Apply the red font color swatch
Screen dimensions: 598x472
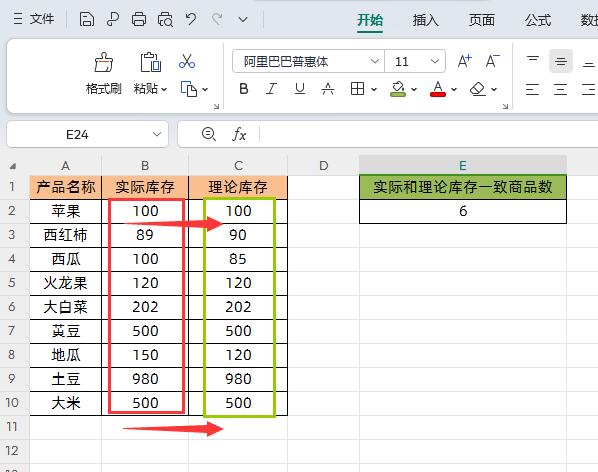pyautogui.click(x=438, y=89)
